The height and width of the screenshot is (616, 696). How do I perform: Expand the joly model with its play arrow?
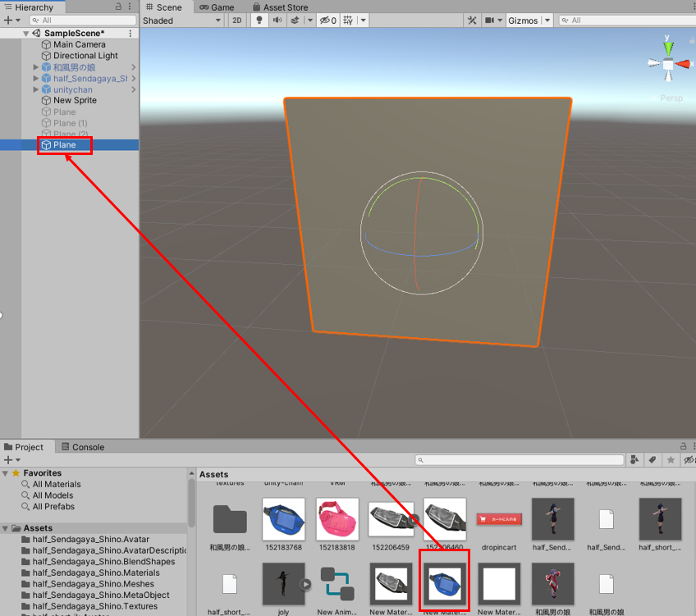click(x=305, y=585)
